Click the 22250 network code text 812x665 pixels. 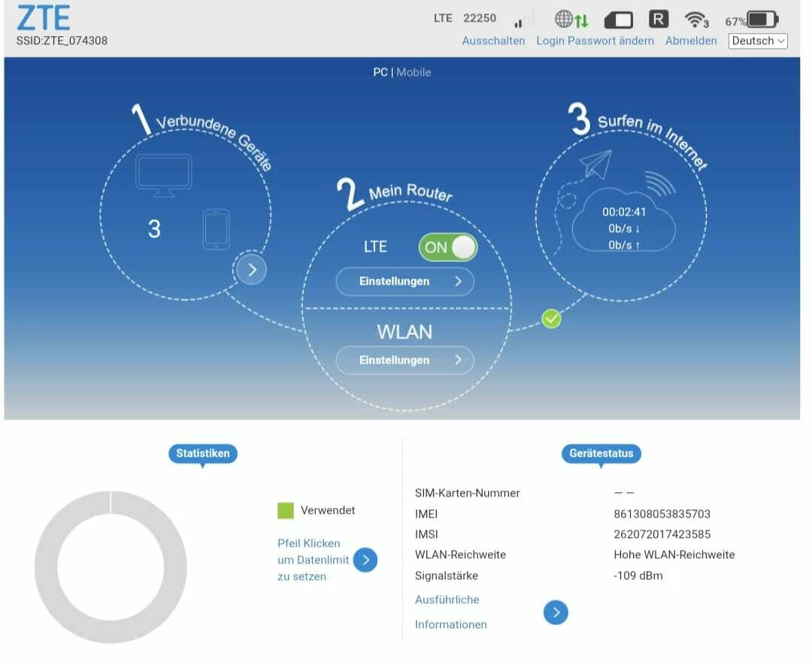pos(480,18)
